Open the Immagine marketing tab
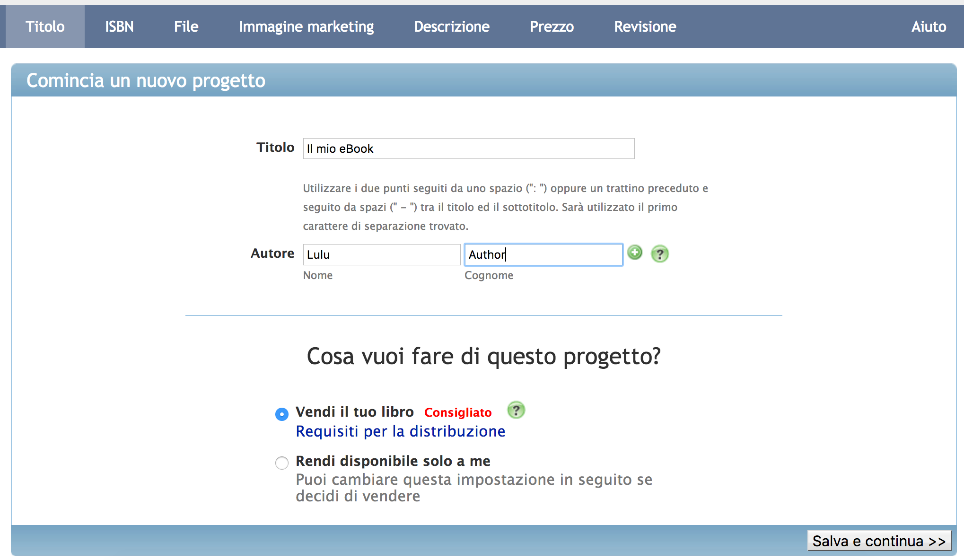964x560 pixels. point(307,26)
